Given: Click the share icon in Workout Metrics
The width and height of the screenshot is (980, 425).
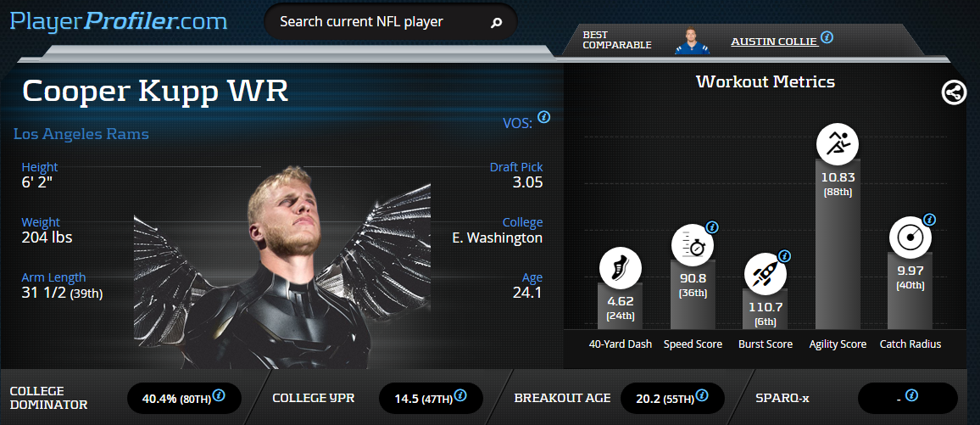Looking at the screenshot, I should 954,93.
